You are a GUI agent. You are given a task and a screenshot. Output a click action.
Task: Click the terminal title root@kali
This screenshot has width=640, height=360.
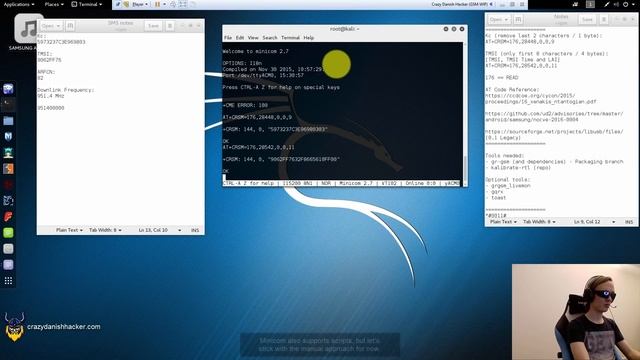[344, 29]
